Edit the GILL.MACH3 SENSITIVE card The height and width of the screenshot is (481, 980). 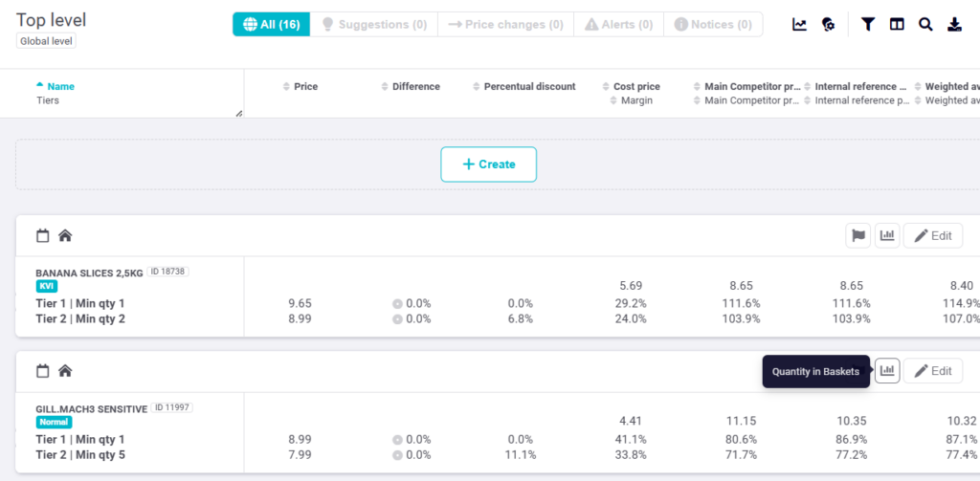pyautogui.click(x=933, y=371)
